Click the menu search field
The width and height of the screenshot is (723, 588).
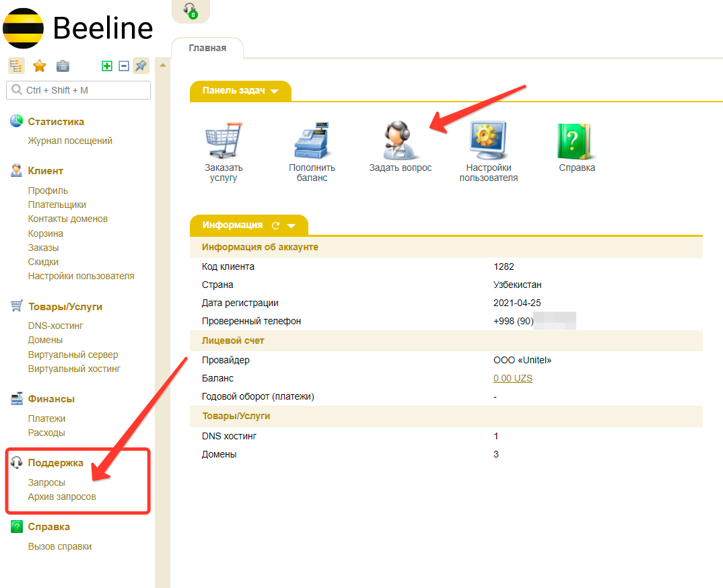pyautogui.click(x=78, y=90)
